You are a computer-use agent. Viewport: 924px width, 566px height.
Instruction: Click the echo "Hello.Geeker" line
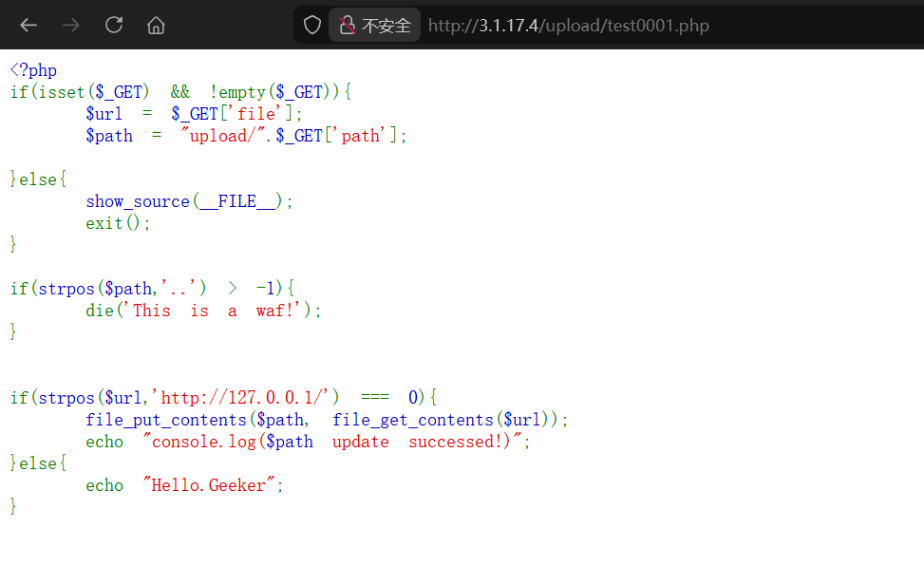[184, 485]
